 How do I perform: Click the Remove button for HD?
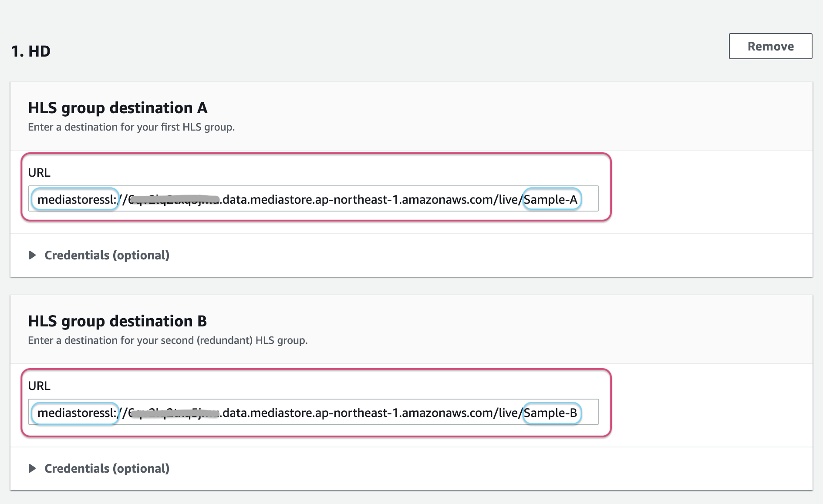pos(770,46)
